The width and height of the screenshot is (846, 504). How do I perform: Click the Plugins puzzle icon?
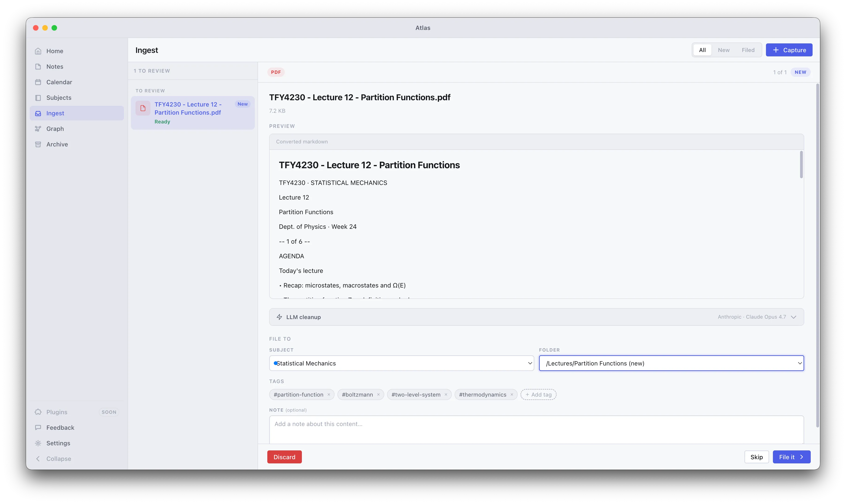pyautogui.click(x=38, y=412)
